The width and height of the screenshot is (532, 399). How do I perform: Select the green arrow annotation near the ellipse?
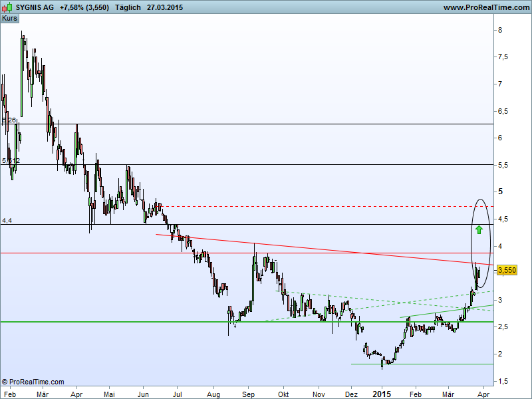point(477,230)
